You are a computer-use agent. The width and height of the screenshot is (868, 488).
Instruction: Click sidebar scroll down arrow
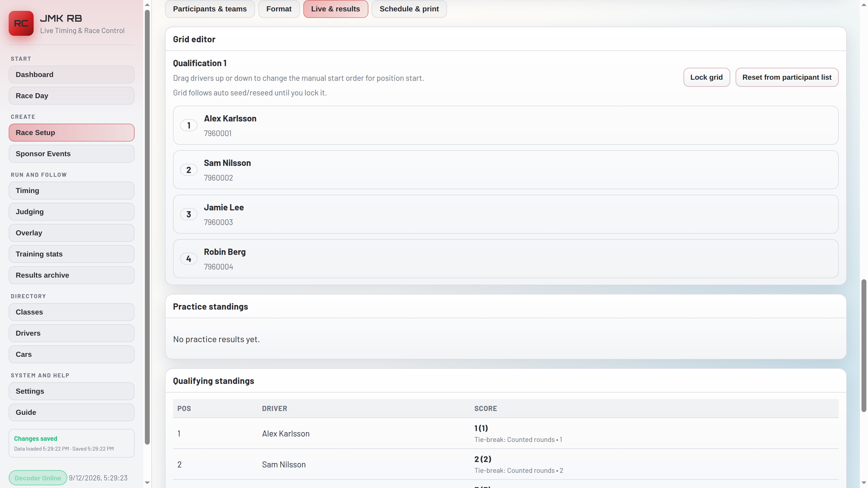pyautogui.click(x=147, y=483)
